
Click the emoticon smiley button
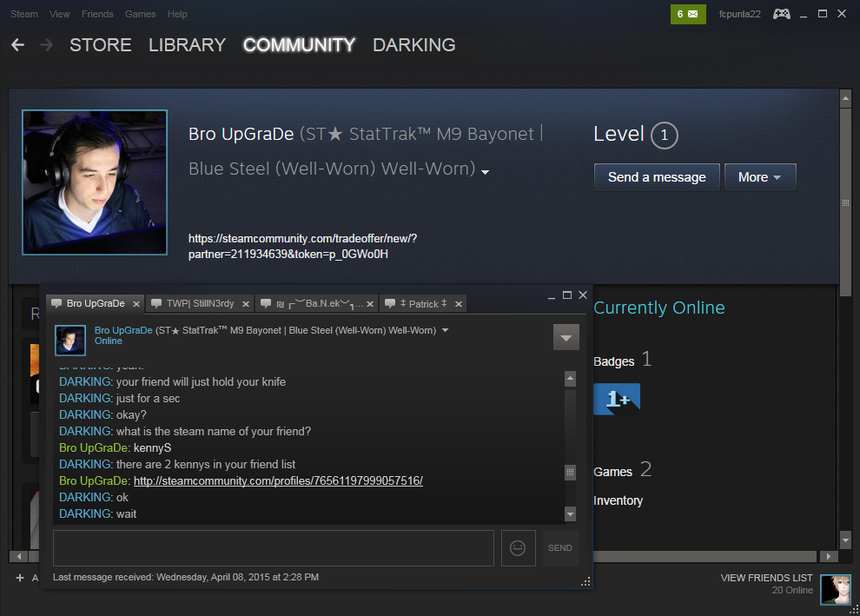518,547
